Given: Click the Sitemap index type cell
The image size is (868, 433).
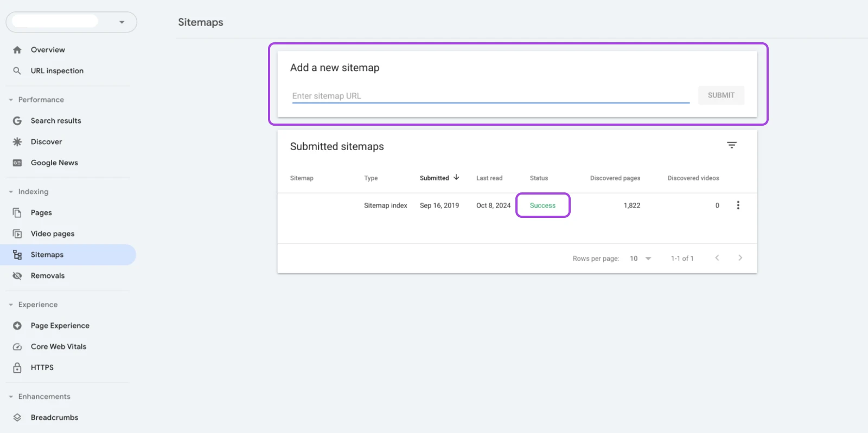Looking at the screenshot, I should 386,206.
